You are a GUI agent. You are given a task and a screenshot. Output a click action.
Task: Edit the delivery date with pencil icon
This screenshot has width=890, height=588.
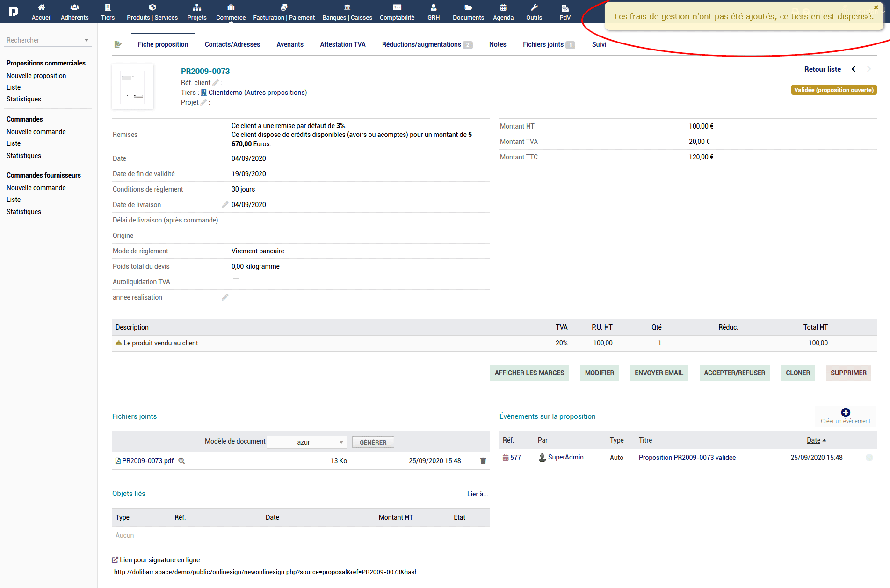click(225, 205)
